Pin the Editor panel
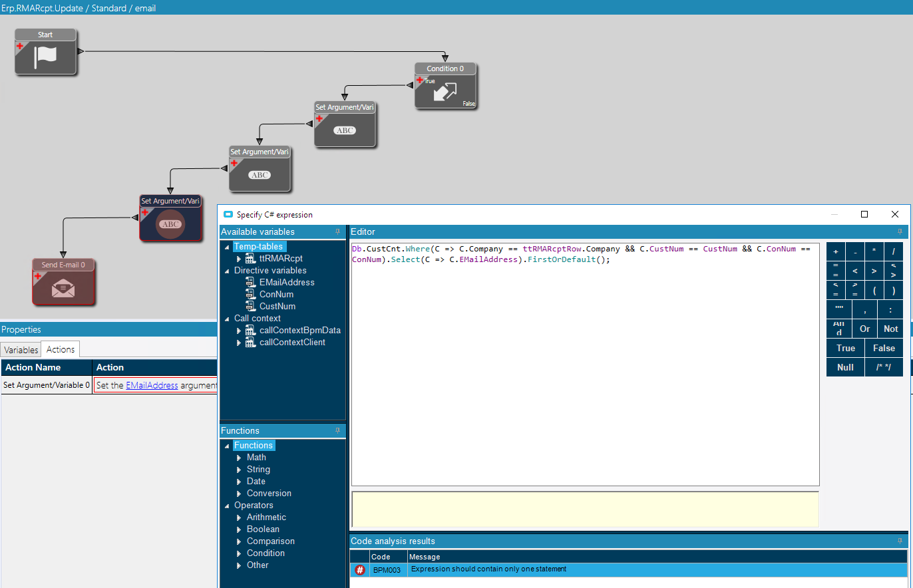The image size is (913, 588). (900, 232)
